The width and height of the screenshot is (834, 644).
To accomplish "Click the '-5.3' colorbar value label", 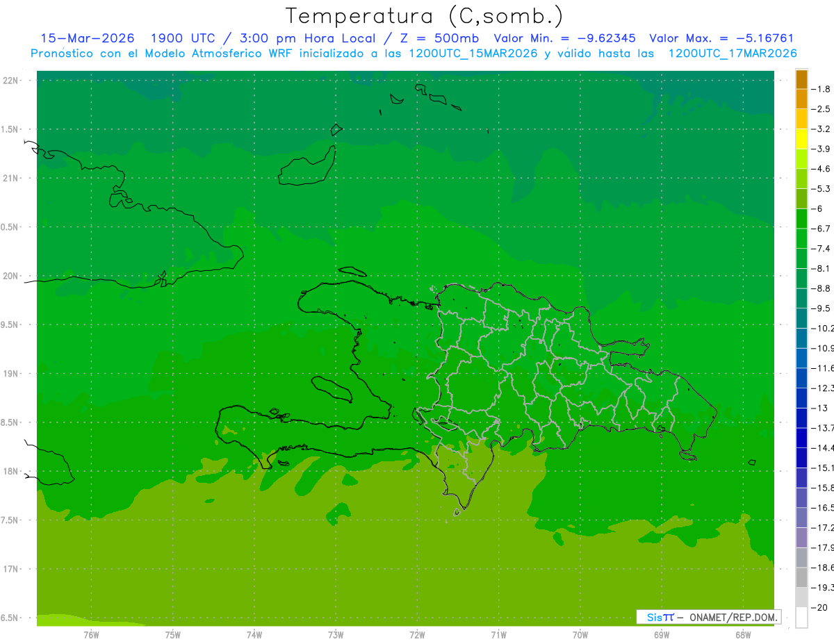I will [821, 188].
